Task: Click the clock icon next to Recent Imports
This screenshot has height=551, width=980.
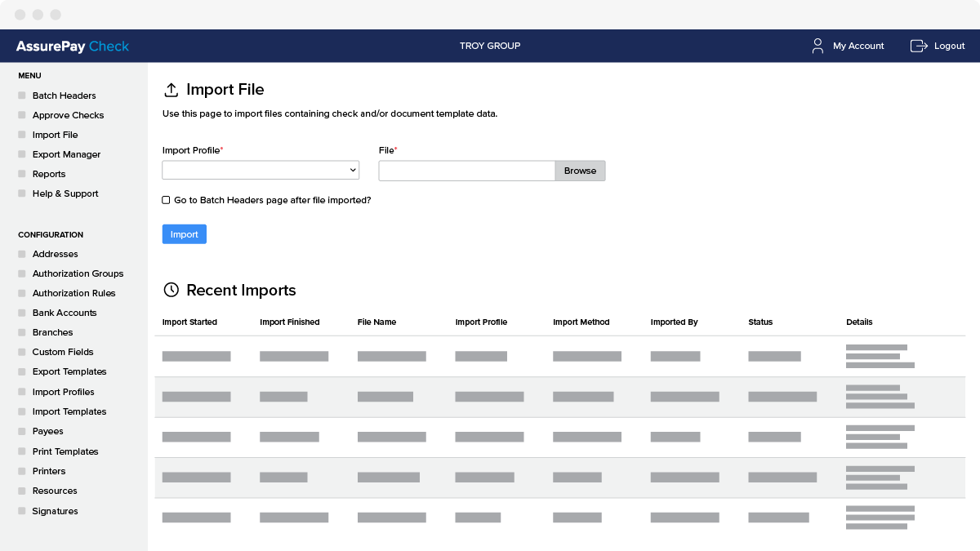Action: (171, 290)
